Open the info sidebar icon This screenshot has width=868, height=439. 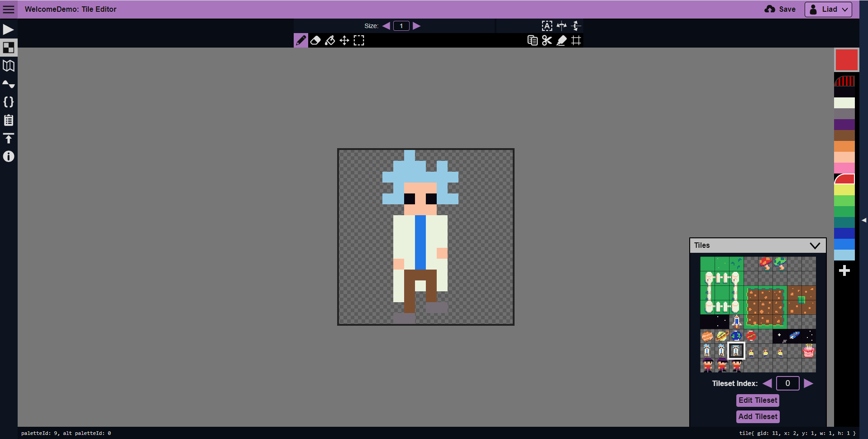click(9, 156)
